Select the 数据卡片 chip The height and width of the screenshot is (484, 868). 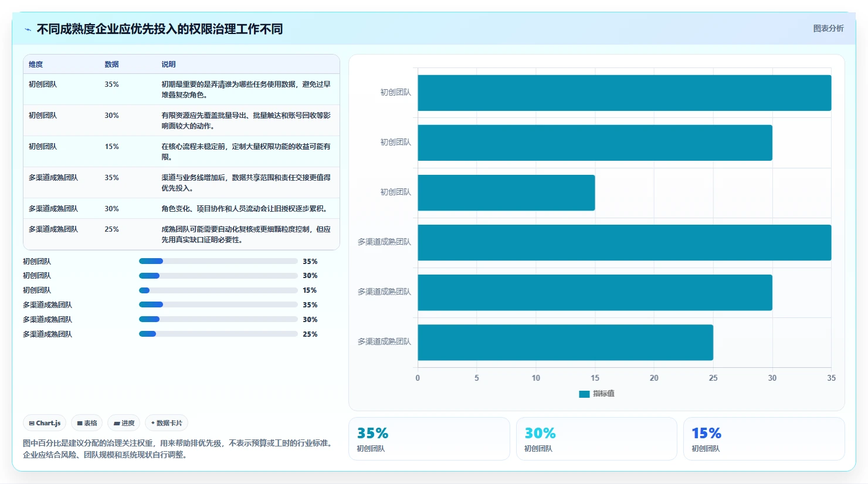pyautogui.click(x=167, y=423)
